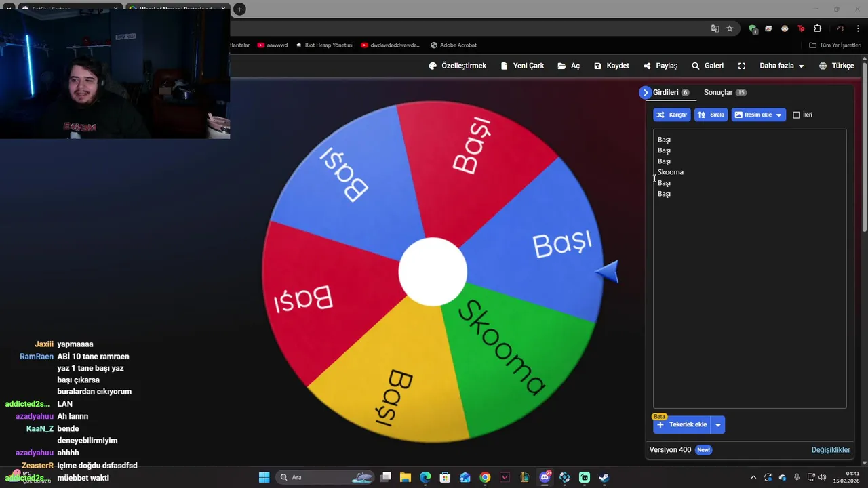Sort entries with Sırala button
This screenshot has height=488, width=868.
[x=711, y=115]
